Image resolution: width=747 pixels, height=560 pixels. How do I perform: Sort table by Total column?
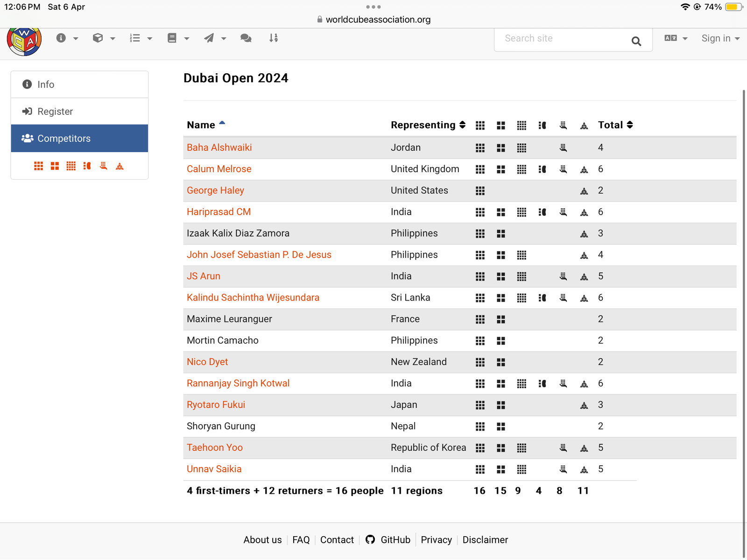[x=615, y=125]
